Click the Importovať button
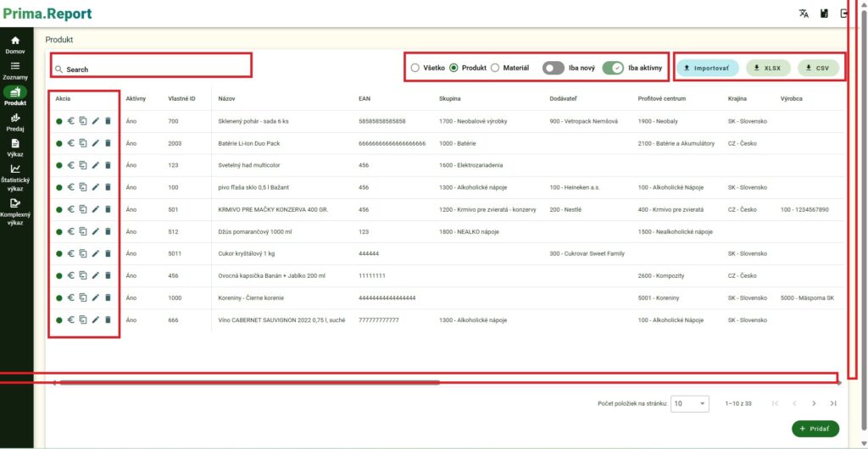The height and width of the screenshot is (449, 868). (708, 68)
